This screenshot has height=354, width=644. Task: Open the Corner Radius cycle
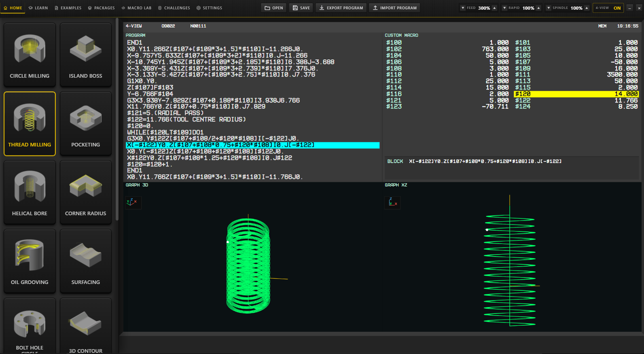(x=86, y=192)
